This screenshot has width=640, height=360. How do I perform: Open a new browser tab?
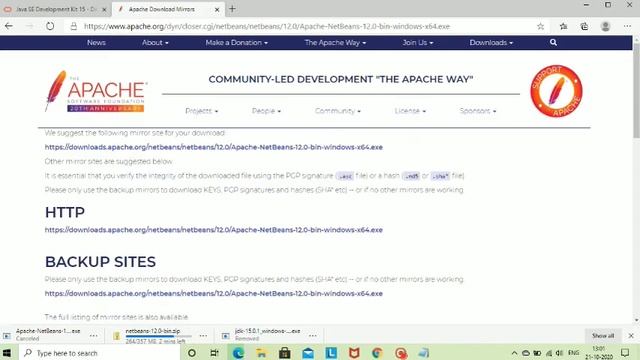tap(232, 9)
